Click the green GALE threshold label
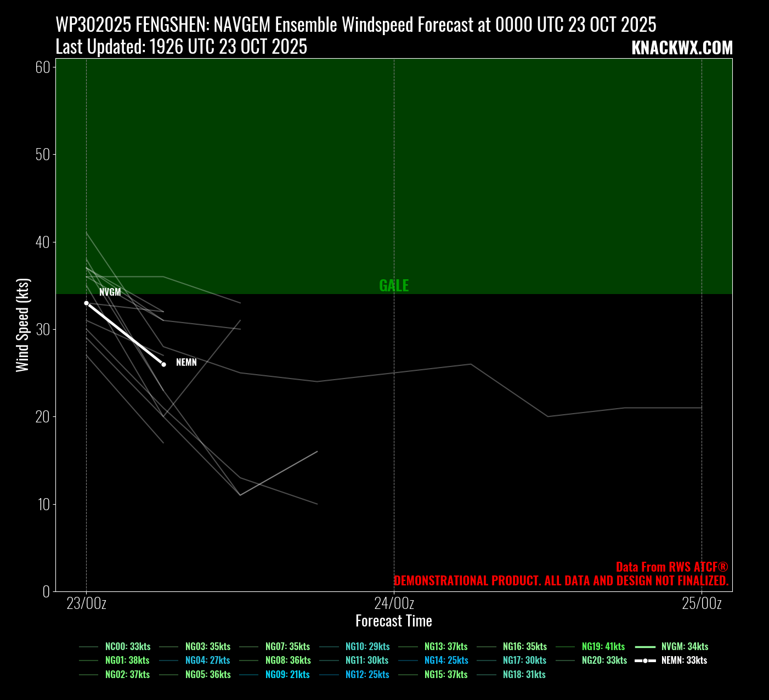 (x=394, y=286)
